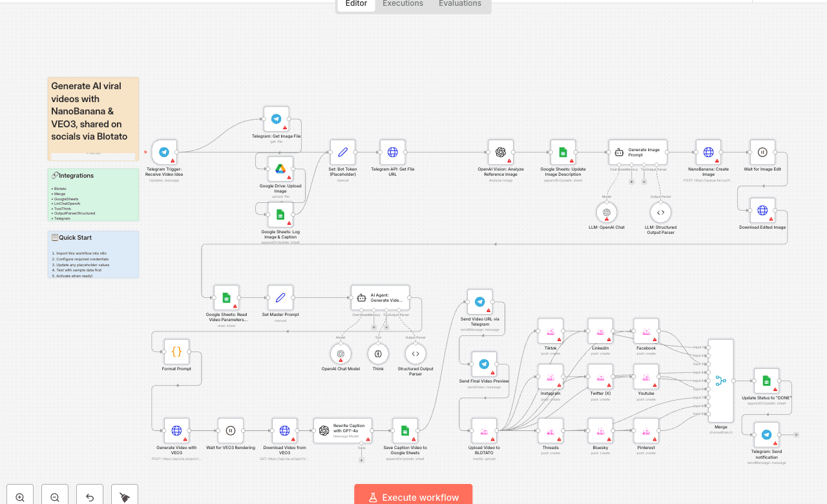Open the Upload Video to BLOTATO node
The width and height of the screenshot is (827, 504).
coord(484,431)
